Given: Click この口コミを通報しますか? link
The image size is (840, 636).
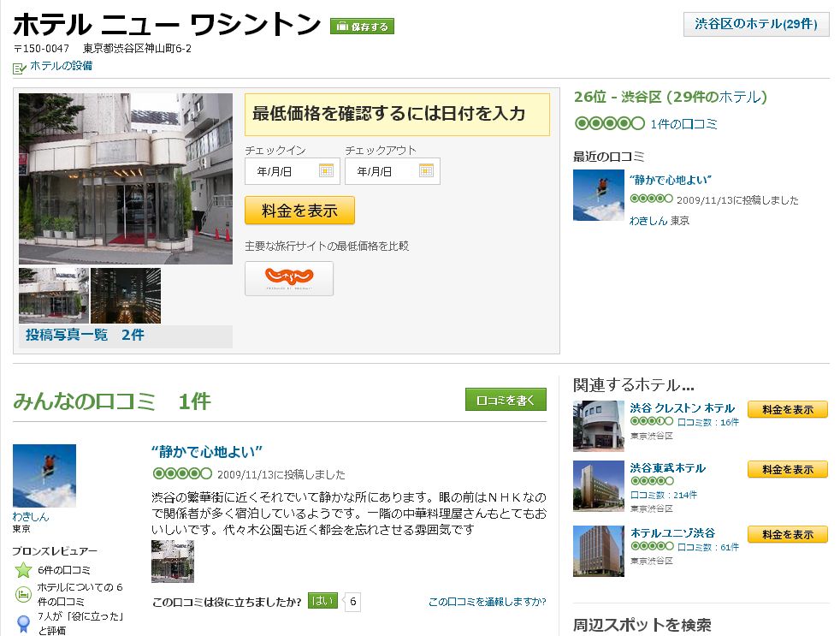Looking at the screenshot, I should [x=488, y=603].
